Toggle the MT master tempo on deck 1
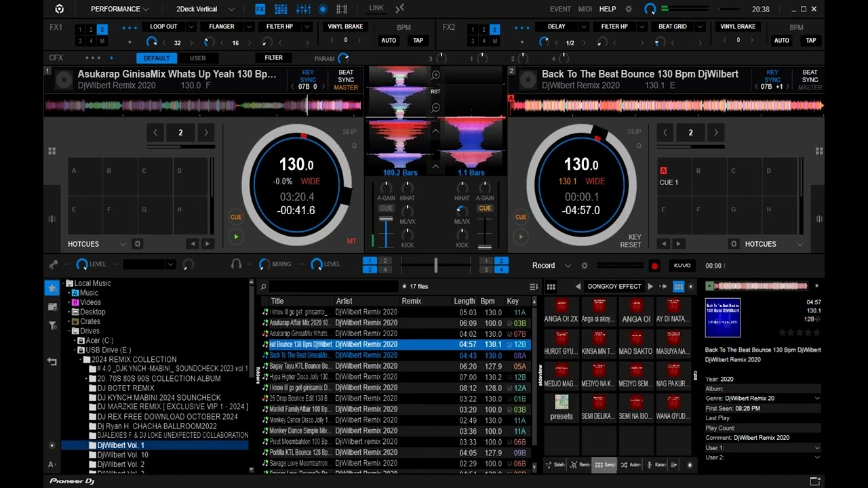Viewport: 868px width, 488px height. 352,241
